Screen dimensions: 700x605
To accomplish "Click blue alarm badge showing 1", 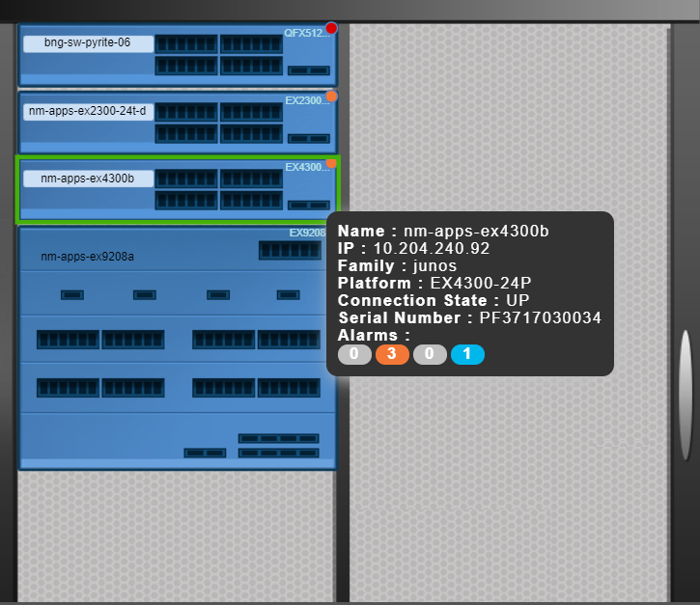I will (x=467, y=354).
